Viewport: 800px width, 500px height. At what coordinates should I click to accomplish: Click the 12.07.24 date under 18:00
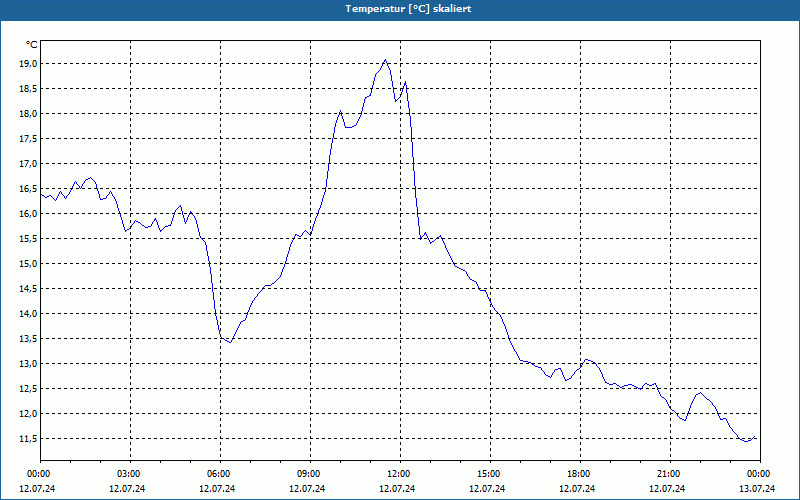[x=577, y=488]
